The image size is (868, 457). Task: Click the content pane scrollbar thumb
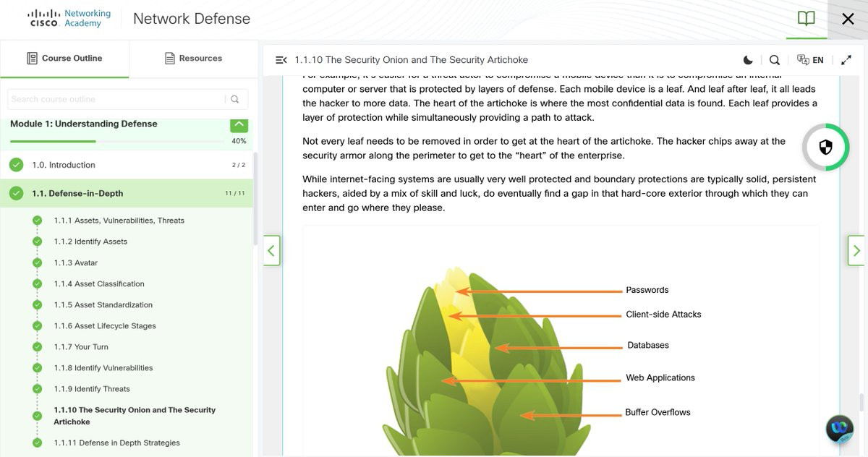(861, 402)
